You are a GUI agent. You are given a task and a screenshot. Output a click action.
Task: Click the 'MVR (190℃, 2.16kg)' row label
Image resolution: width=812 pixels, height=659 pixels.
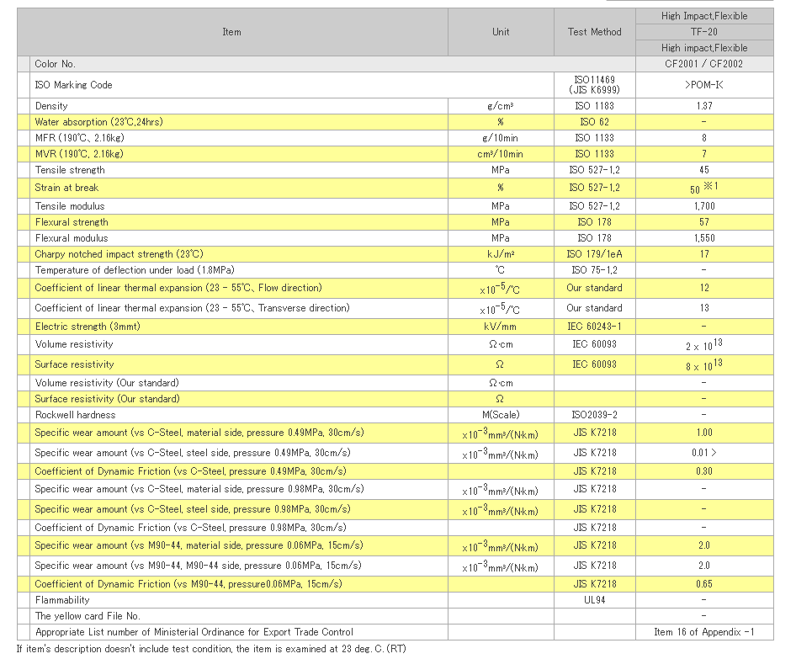[79, 154]
